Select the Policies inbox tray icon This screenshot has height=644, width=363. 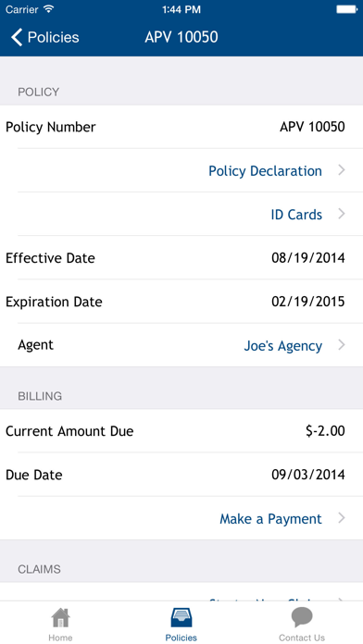tap(181, 618)
